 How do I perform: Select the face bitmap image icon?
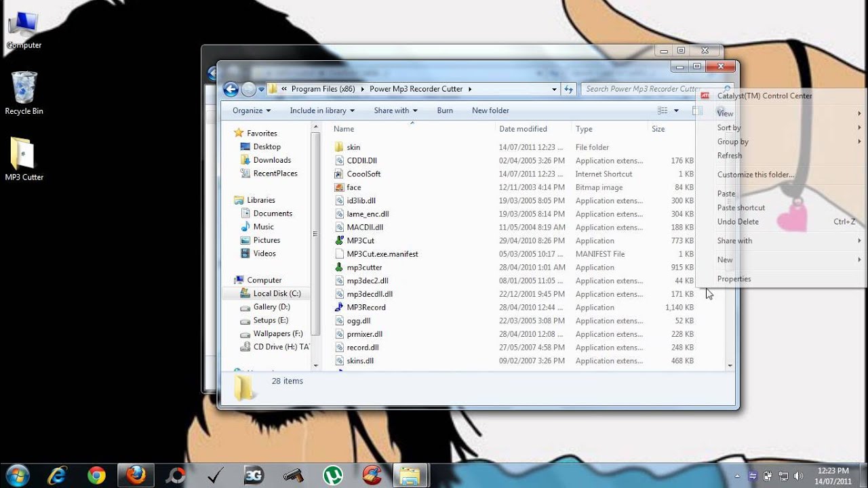pos(340,187)
